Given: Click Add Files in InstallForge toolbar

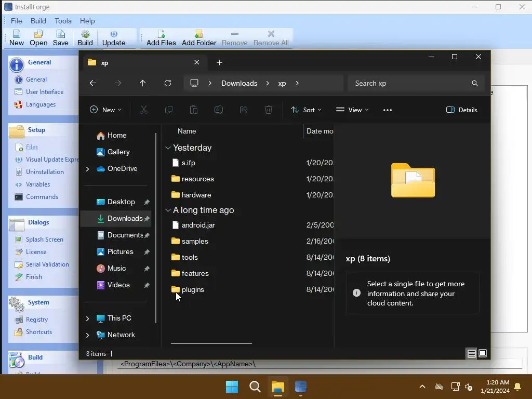Looking at the screenshot, I should point(161,37).
